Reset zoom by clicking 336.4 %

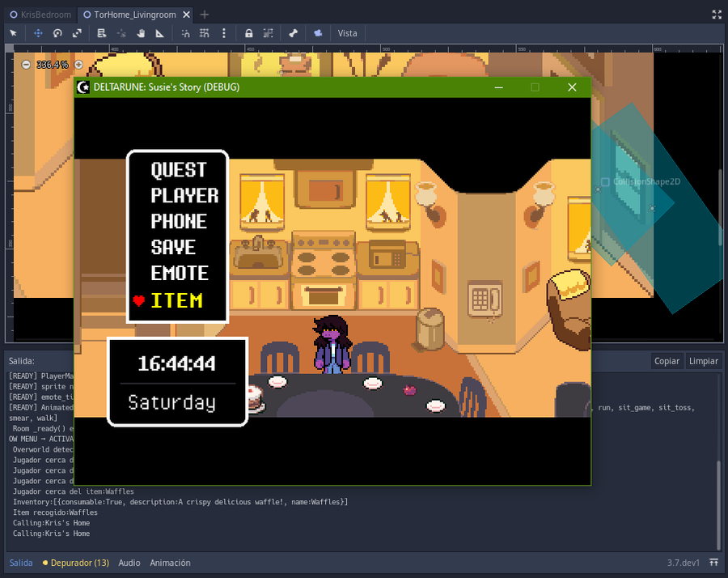coord(53,65)
